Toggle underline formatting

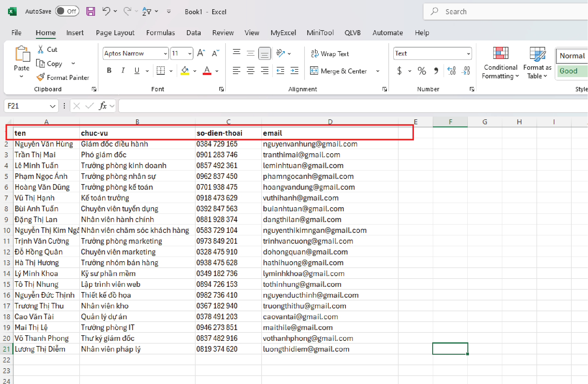click(137, 71)
